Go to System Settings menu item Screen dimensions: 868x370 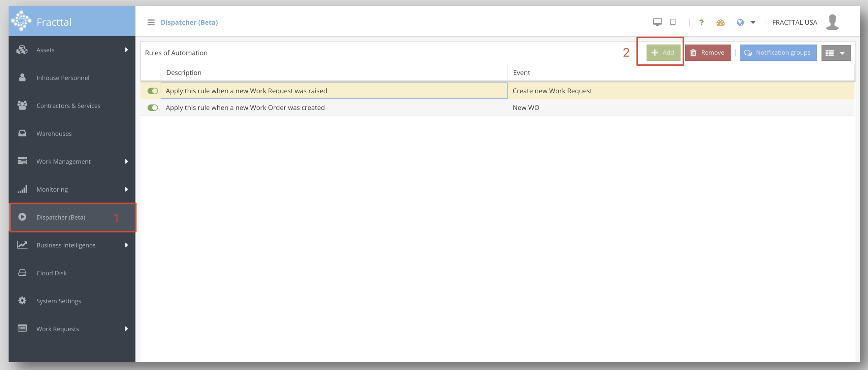(x=59, y=301)
